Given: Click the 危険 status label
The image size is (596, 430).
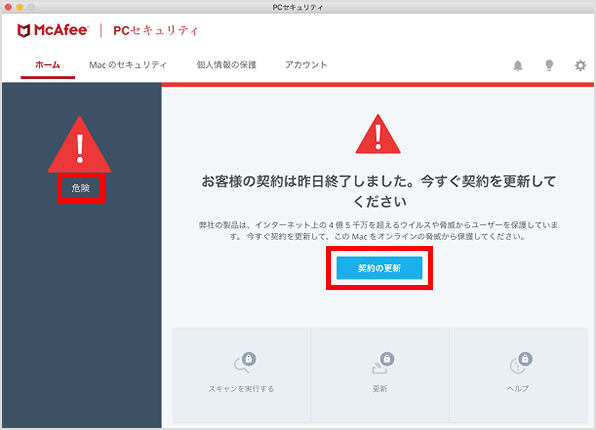Looking at the screenshot, I should (81, 188).
